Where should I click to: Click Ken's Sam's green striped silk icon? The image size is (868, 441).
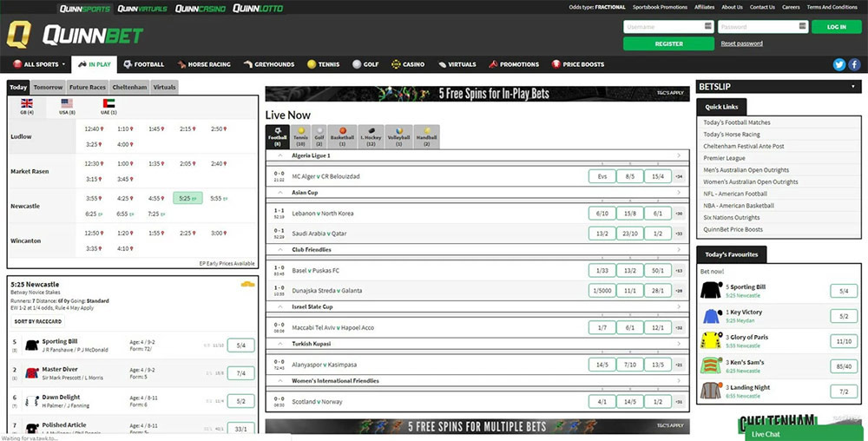pos(710,365)
